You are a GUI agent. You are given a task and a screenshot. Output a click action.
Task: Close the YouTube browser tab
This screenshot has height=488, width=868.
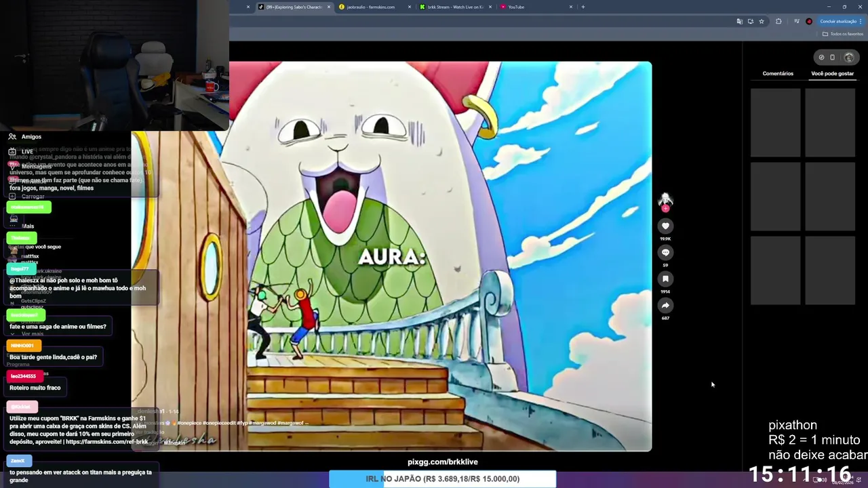(x=571, y=7)
